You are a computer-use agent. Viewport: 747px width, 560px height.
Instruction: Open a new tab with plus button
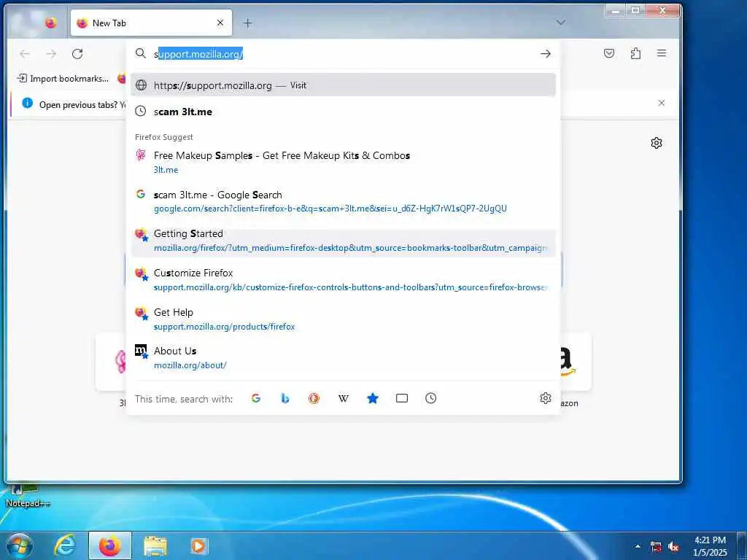point(247,23)
